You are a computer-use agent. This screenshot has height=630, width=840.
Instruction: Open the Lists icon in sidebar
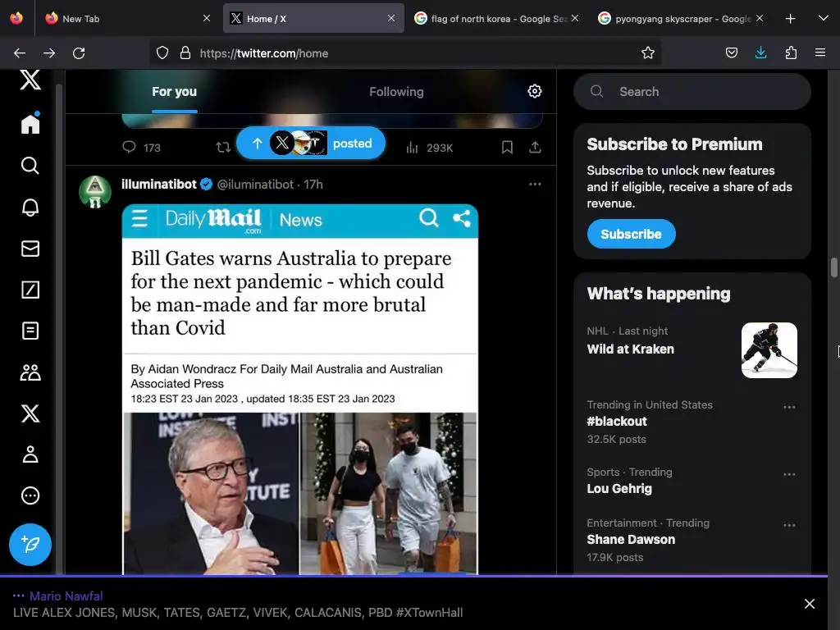(x=30, y=331)
